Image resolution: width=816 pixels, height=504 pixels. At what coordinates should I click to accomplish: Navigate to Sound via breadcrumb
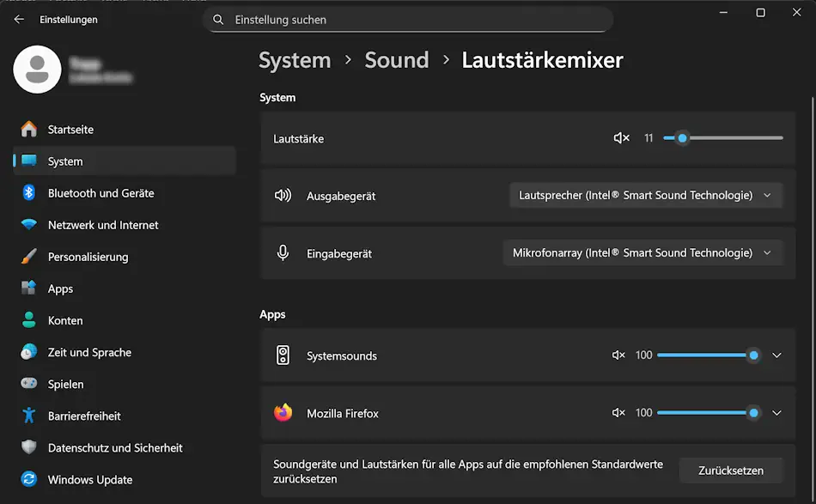pyautogui.click(x=396, y=59)
